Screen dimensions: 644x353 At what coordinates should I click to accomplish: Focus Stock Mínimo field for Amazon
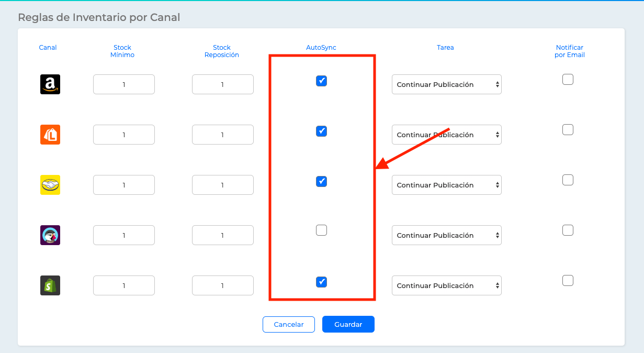(x=124, y=84)
